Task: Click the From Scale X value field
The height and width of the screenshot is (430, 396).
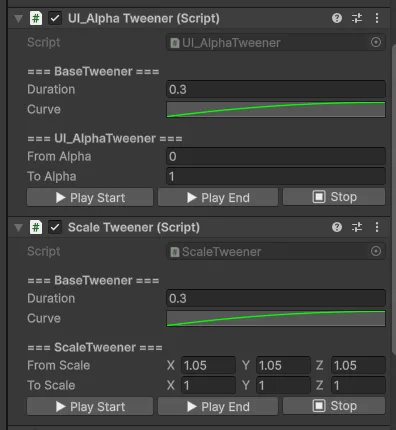Action: pyautogui.click(x=208, y=365)
